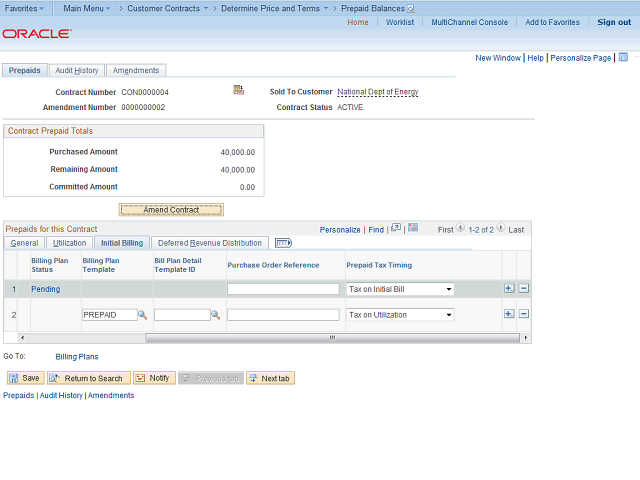Click Purchase Order Reference field row one
This screenshot has width=640, height=480.
click(x=283, y=289)
